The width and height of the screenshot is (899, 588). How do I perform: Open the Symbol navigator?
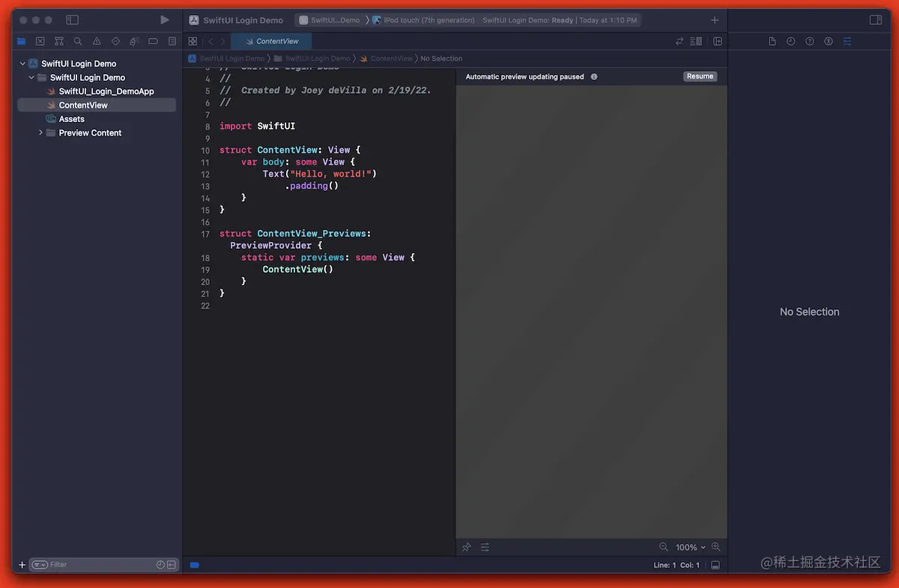pos(59,41)
